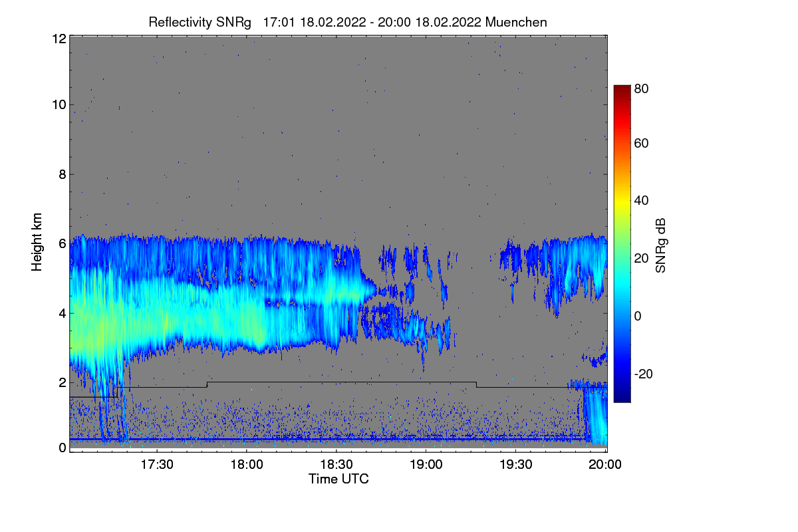
Task: Click the 18:30 time tick label
Action: (338, 465)
